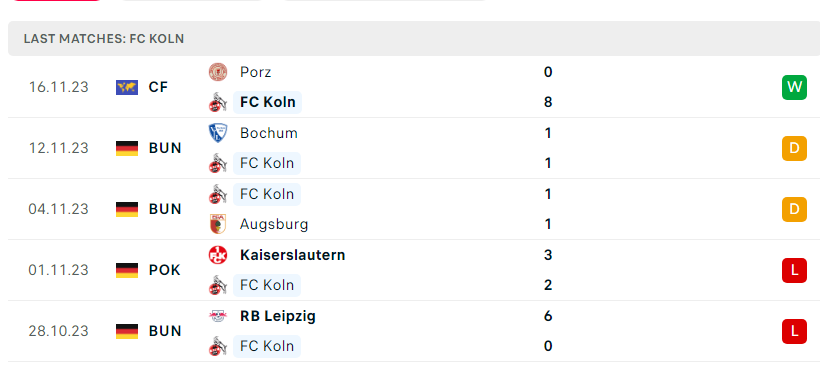Click the world flag icon beside CF
820x373 pixels.
pyautogui.click(x=127, y=87)
